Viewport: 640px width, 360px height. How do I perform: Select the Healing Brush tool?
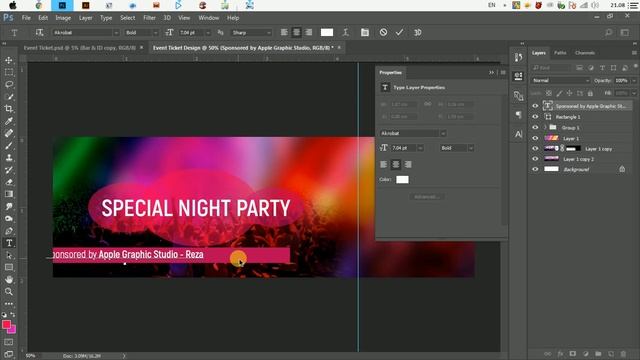(x=9, y=133)
